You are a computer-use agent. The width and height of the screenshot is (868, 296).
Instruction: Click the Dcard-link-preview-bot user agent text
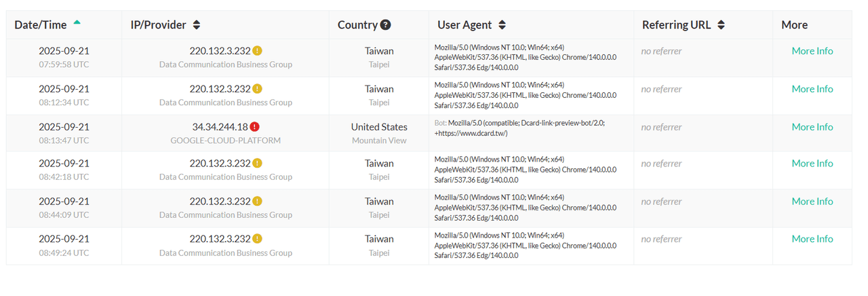pos(519,128)
